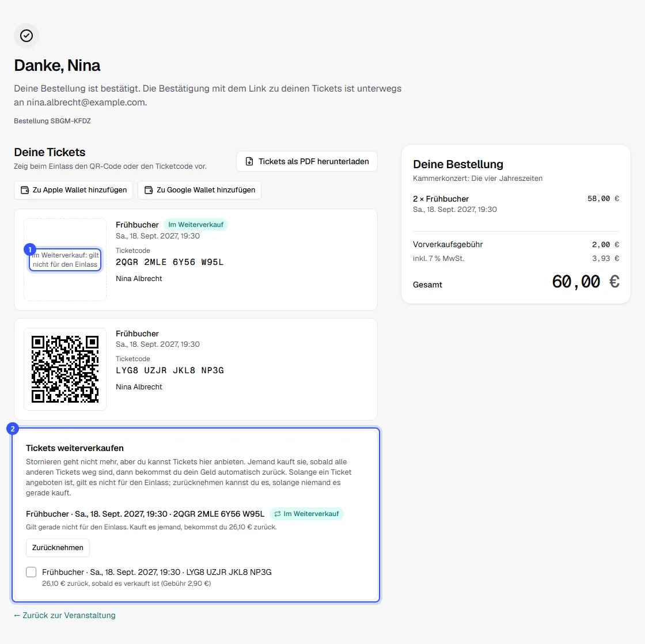645x644 pixels.
Task: Click order number 'Bestellung SBGM-KFDZ'
Action: (x=52, y=121)
